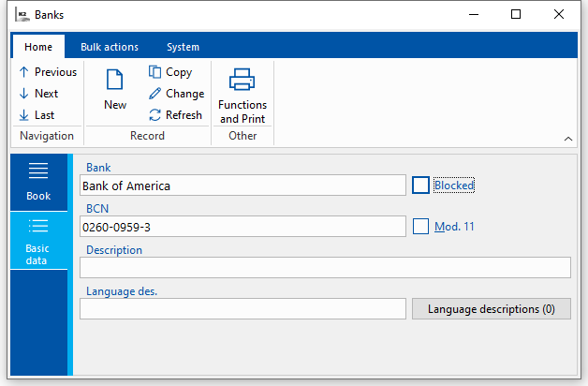Click the Description text field
This screenshot has height=386, width=588.
pos(324,268)
